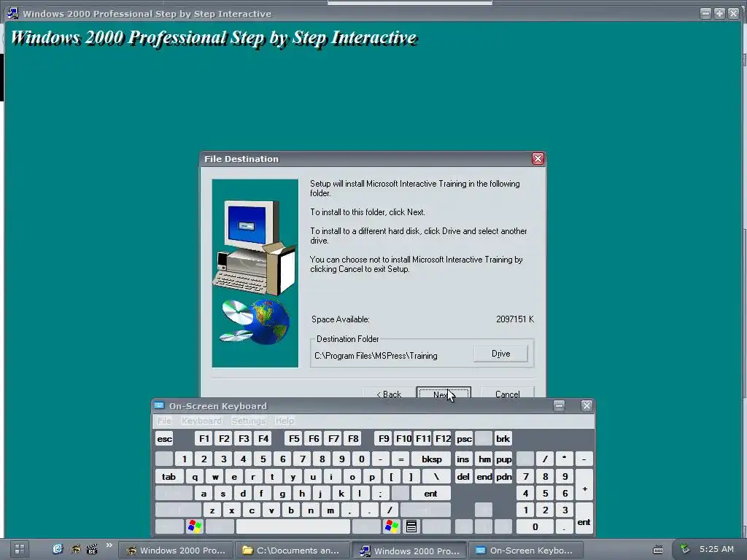Screen dimensions: 747x560
Task: Click the Drive button to change drive
Action: point(500,354)
